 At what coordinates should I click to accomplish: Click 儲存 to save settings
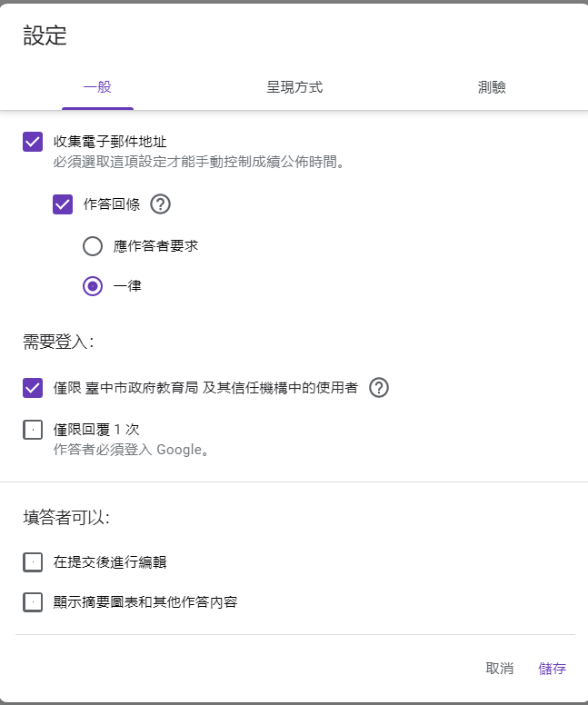tap(552, 669)
